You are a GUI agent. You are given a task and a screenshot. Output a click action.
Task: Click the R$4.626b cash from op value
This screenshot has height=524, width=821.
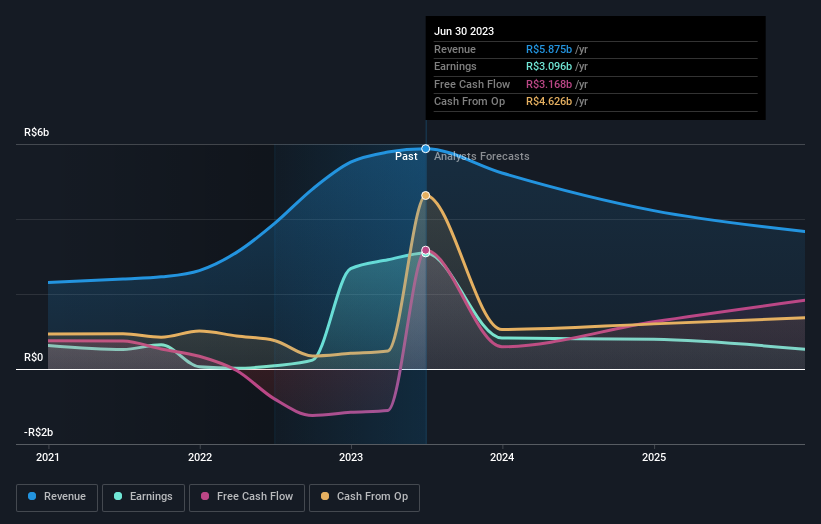tap(549, 102)
